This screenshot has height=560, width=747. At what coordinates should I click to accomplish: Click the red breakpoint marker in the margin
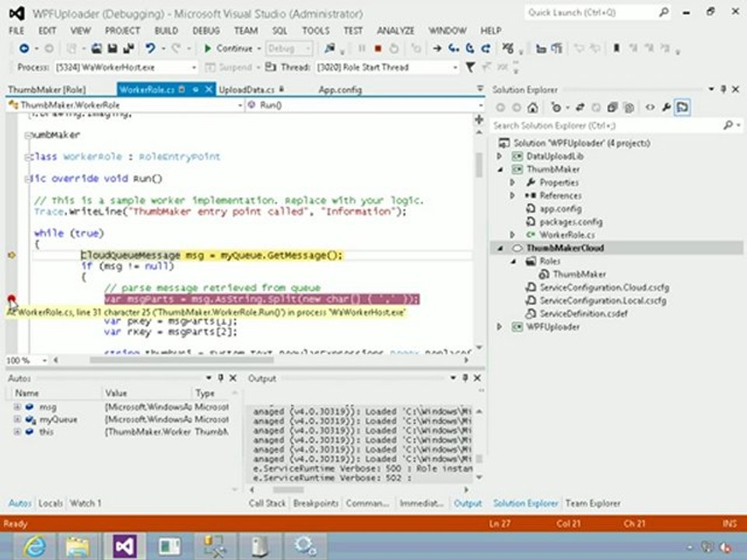click(12, 299)
